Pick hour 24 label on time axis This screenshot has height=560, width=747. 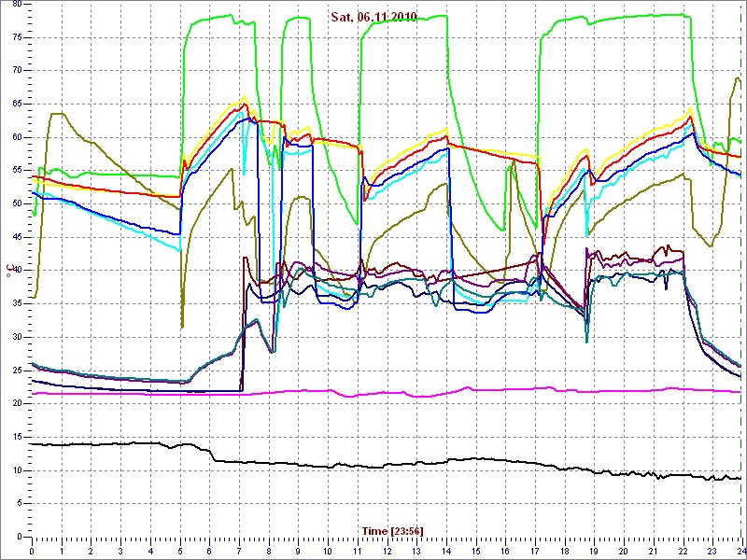pos(740,550)
